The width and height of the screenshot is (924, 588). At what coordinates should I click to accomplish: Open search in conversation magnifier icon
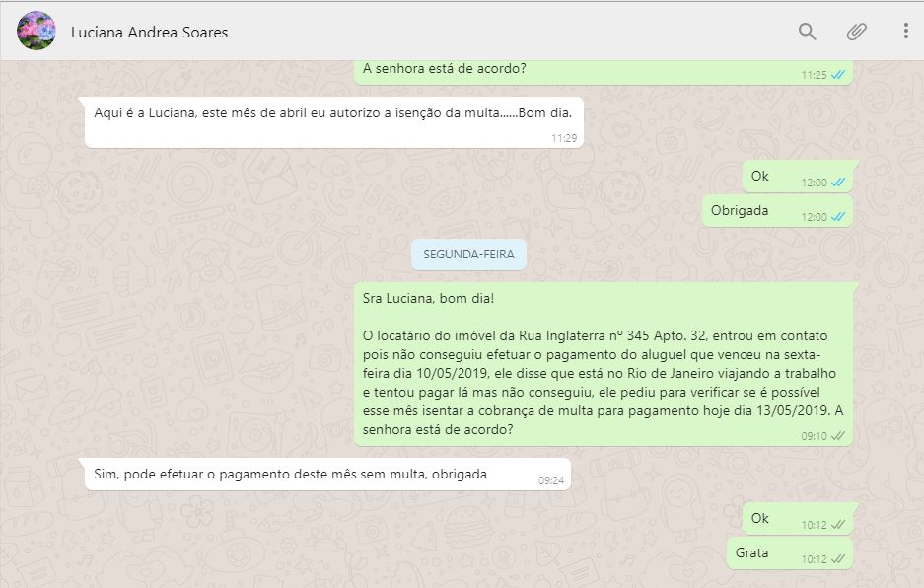pyautogui.click(x=807, y=32)
